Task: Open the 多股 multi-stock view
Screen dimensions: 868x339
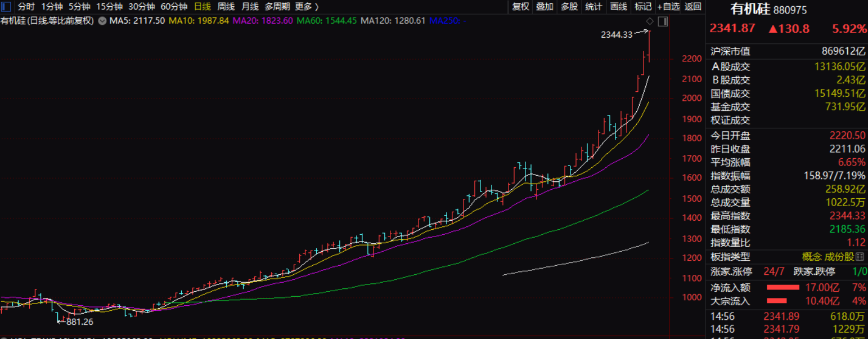Action: [569, 7]
